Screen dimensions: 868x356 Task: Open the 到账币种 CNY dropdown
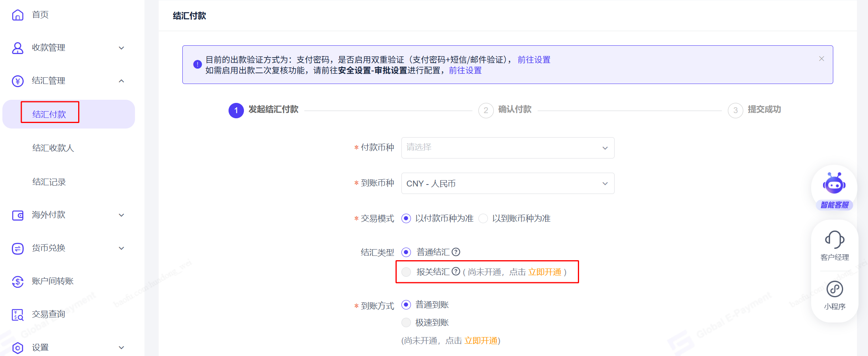(507, 184)
